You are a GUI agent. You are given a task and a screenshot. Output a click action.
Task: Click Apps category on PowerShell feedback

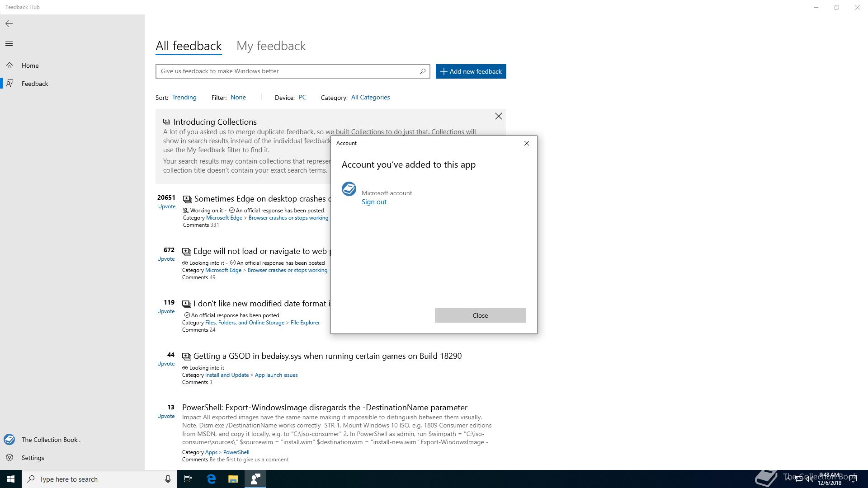[211, 452]
